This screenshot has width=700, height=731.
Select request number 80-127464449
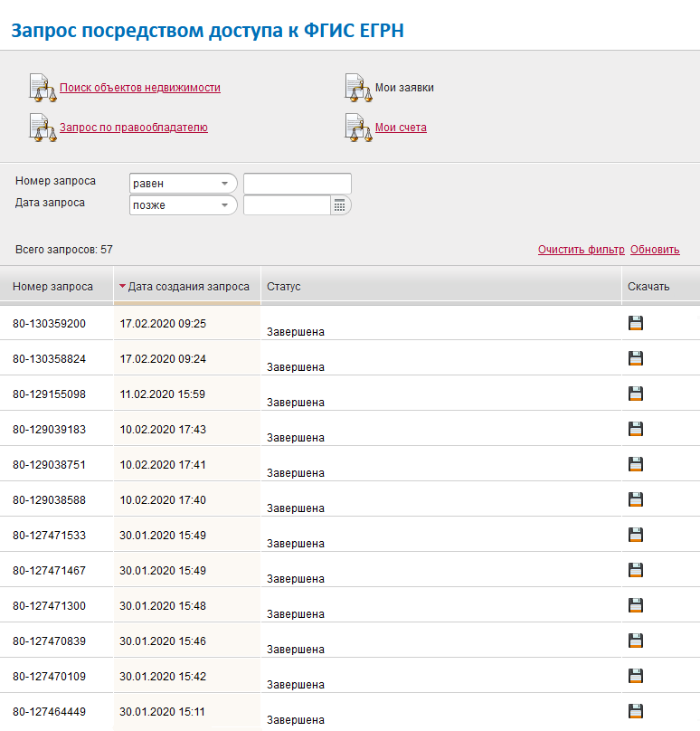click(49, 712)
